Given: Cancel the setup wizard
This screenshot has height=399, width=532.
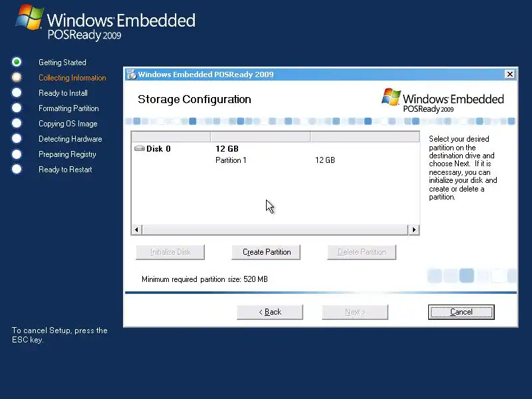Looking at the screenshot, I should pyautogui.click(x=461, y=312).
